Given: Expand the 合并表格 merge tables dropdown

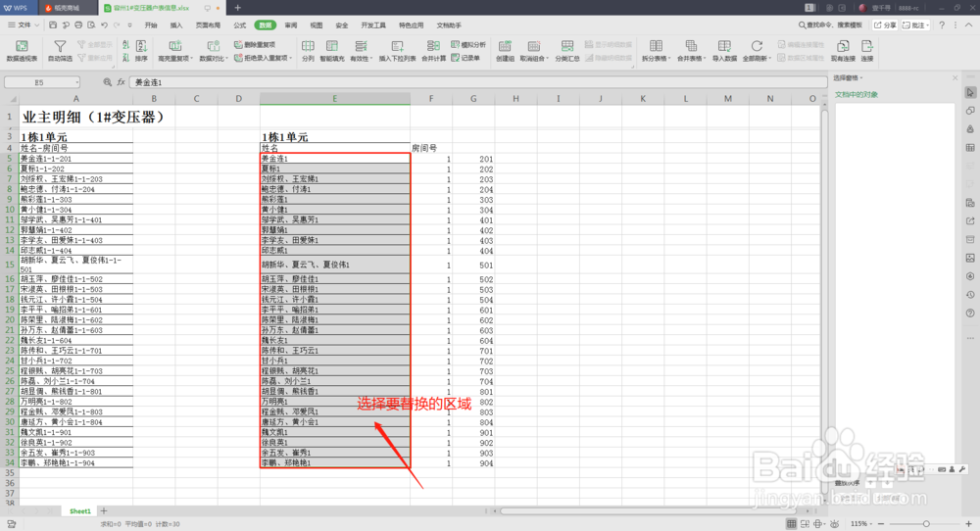Looking at the screenshot, I should pos(705,59).
